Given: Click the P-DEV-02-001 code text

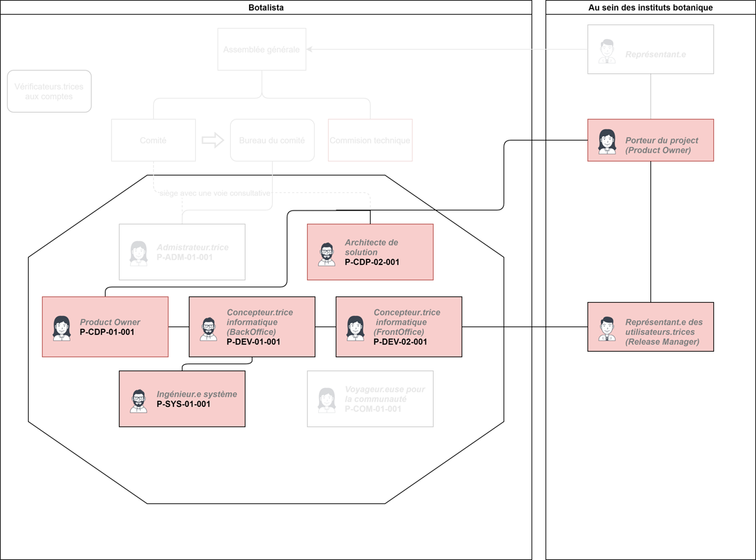Looking at the screenshot, I should tap(400, 342).
